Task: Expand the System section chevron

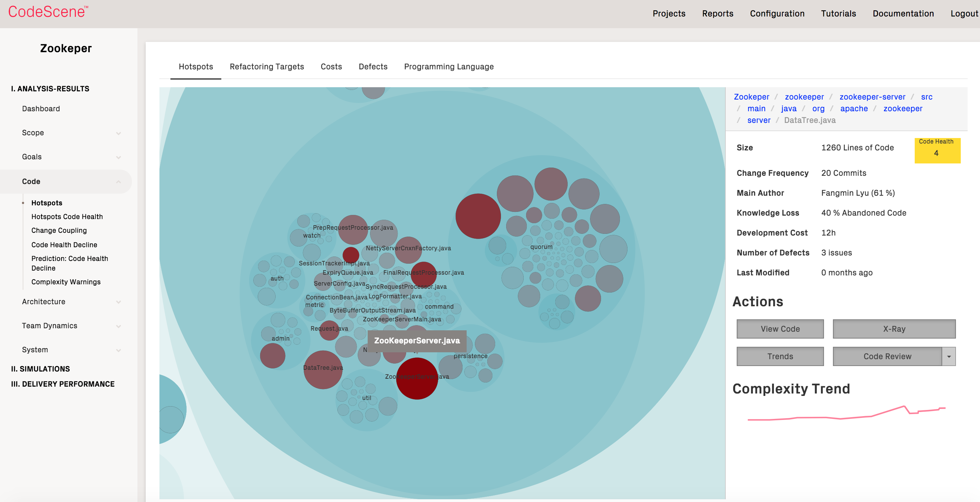Action: 118,350
